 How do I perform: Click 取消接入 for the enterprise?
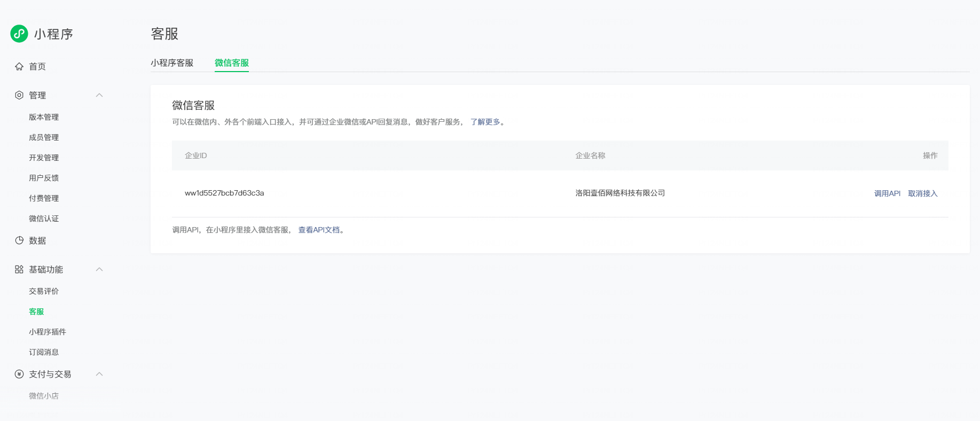click(x=923, y=193)
